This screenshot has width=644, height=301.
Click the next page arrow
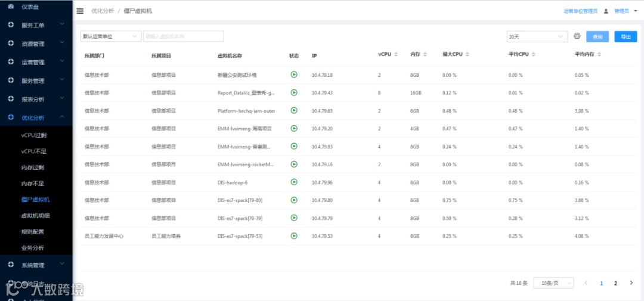(631, 283)
